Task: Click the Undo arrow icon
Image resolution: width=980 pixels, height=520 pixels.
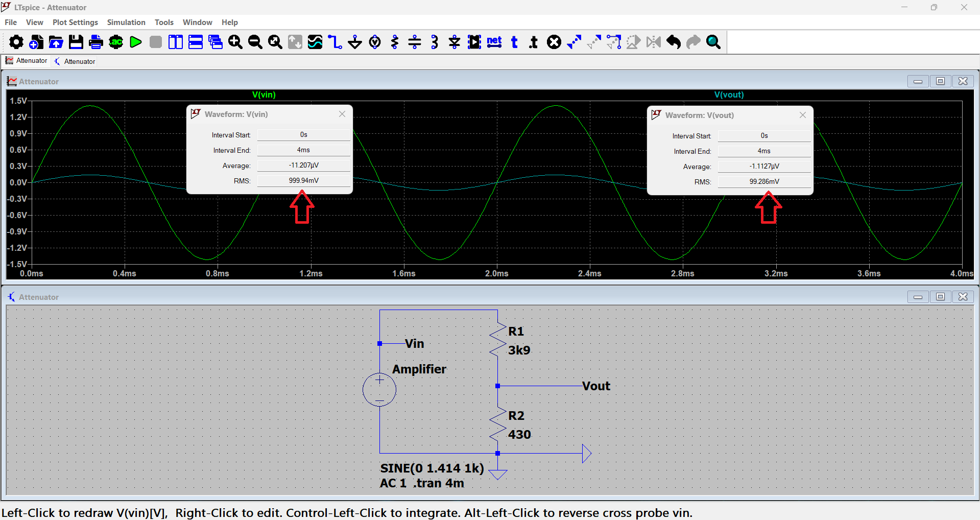Action: (x=674, y=42)
